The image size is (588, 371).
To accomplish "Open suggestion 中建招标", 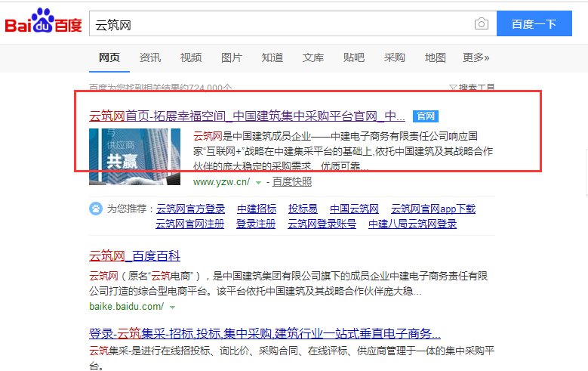I will [x=257, y=209].
